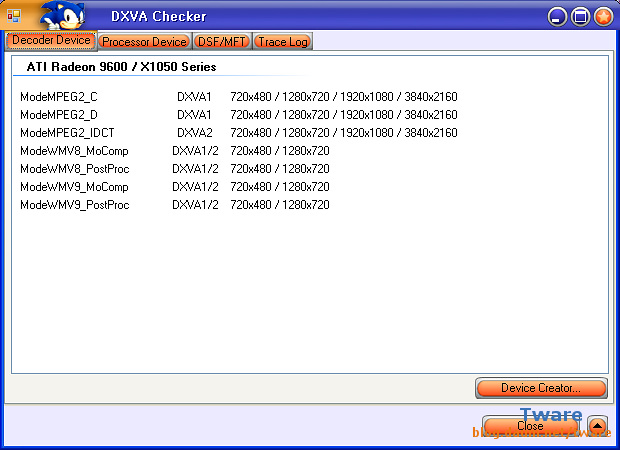
Task: Maximize the DXVA Checker window
Action: click(x=580, y=17)
